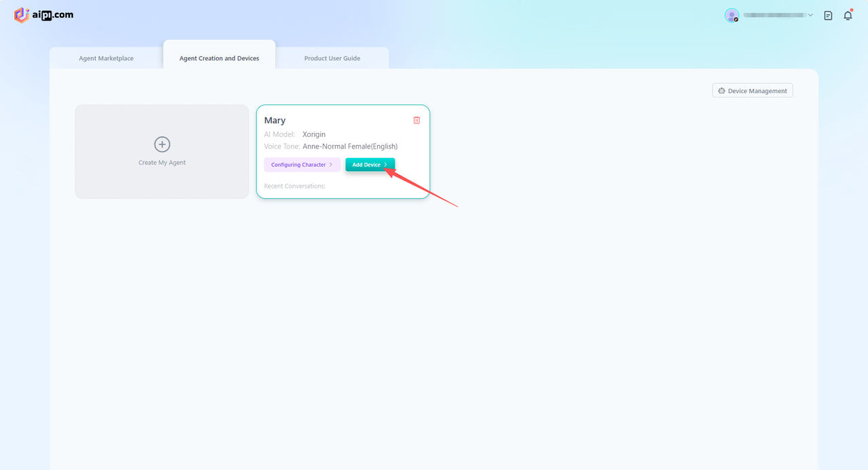Open the Product User Guide tab

(x=332, y=58)
